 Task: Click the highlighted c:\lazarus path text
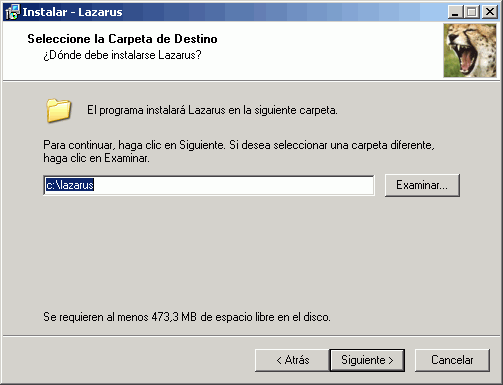(70, 185)
